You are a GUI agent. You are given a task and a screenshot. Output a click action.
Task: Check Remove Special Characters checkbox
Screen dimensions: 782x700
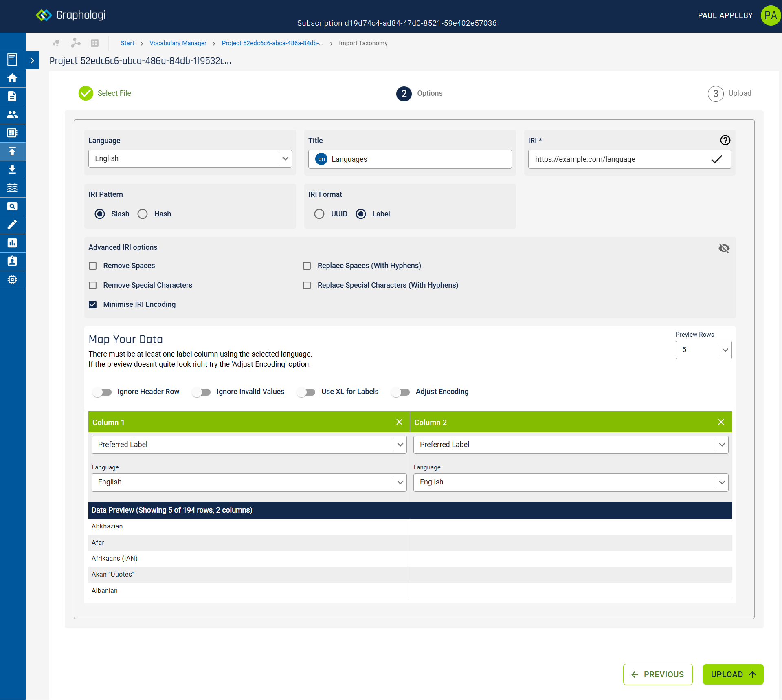coord(93,286)
